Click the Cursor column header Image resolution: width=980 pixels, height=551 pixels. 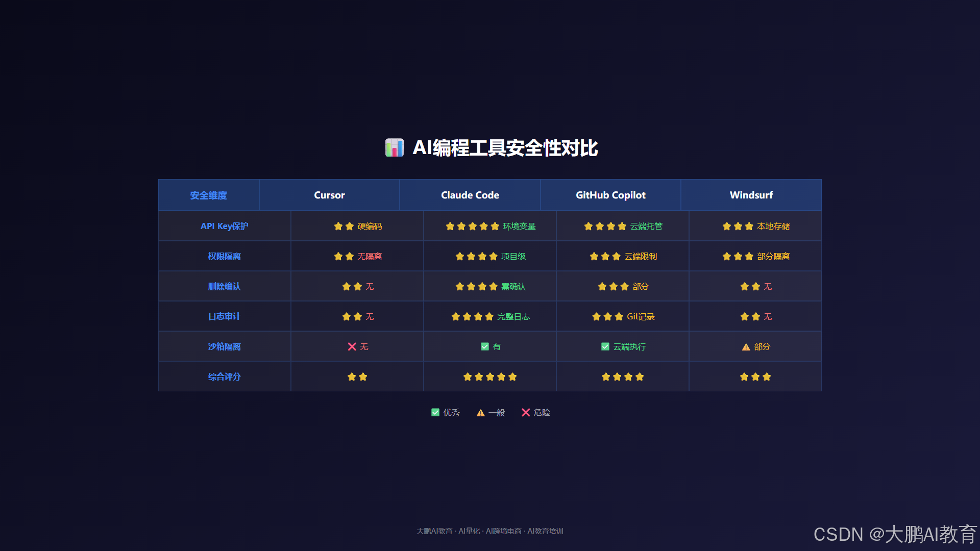(x=329, y=195)
